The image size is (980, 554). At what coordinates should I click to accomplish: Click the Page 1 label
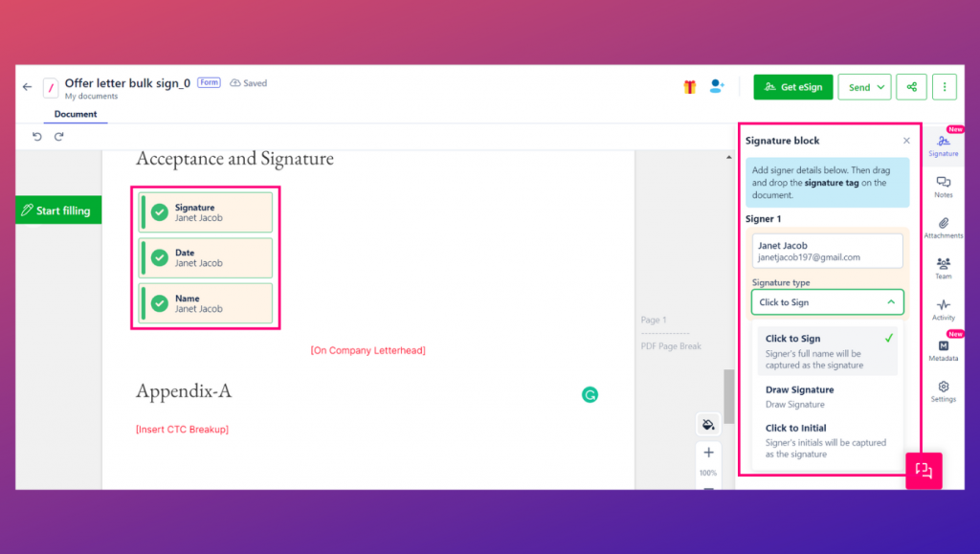tap(653, 320)
